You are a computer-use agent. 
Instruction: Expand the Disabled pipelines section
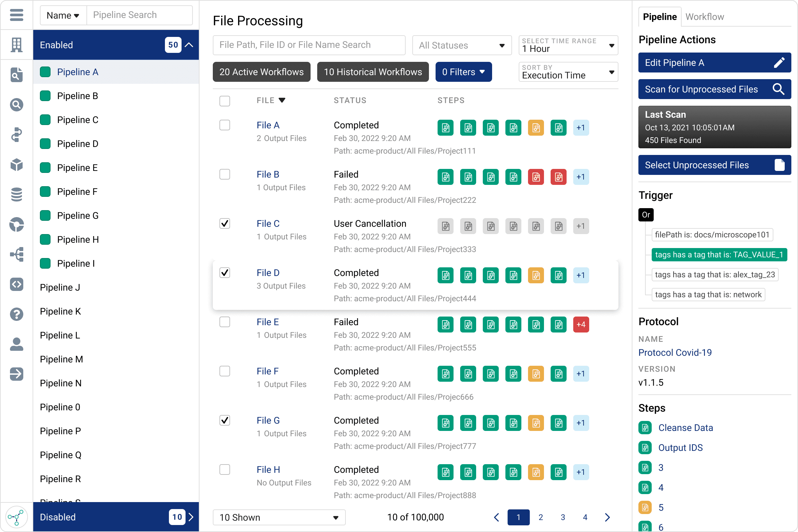[116, 517]
